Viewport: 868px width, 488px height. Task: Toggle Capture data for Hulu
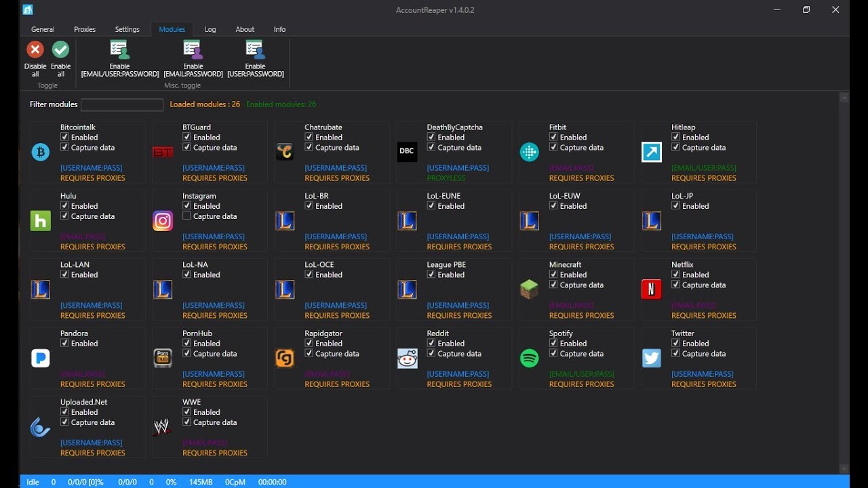pos(64,216)
